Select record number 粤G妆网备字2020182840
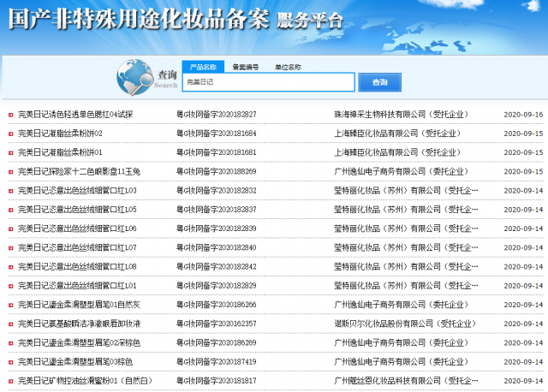Screen dimensions: 548x392 217,247
